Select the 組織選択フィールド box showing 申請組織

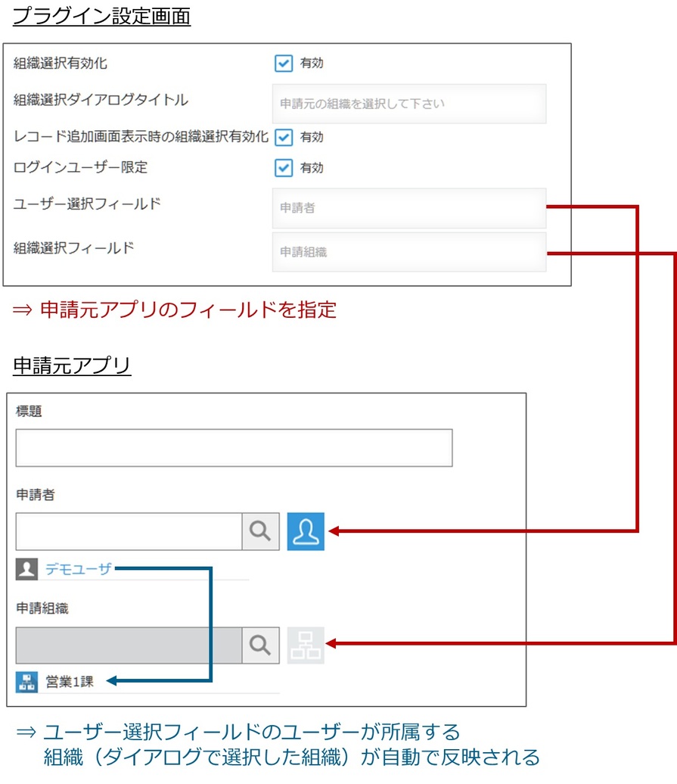click(x=408, y=252)
